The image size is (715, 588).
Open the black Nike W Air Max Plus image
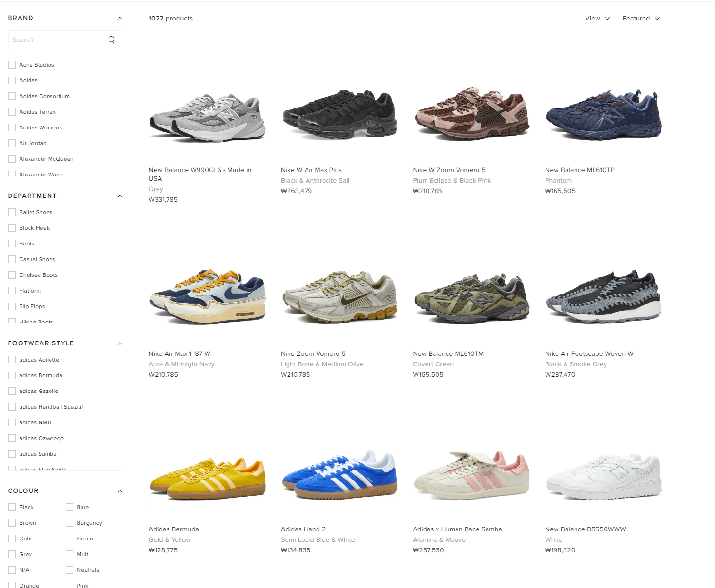(339, 114)
